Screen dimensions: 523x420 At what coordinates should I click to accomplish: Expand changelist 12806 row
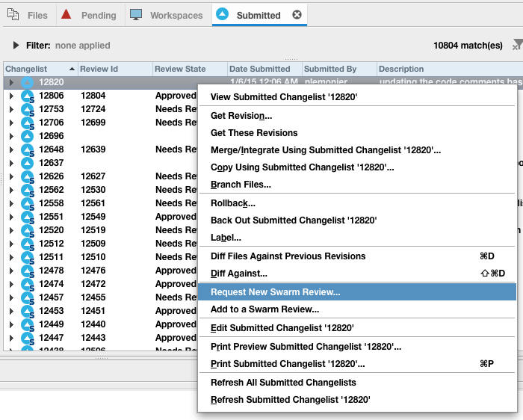(11, 96)
